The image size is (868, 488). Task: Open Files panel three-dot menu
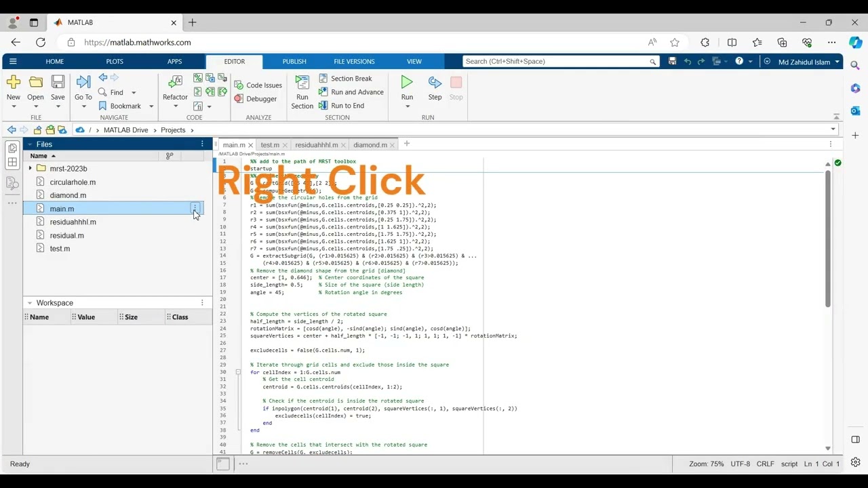[202, 144]
